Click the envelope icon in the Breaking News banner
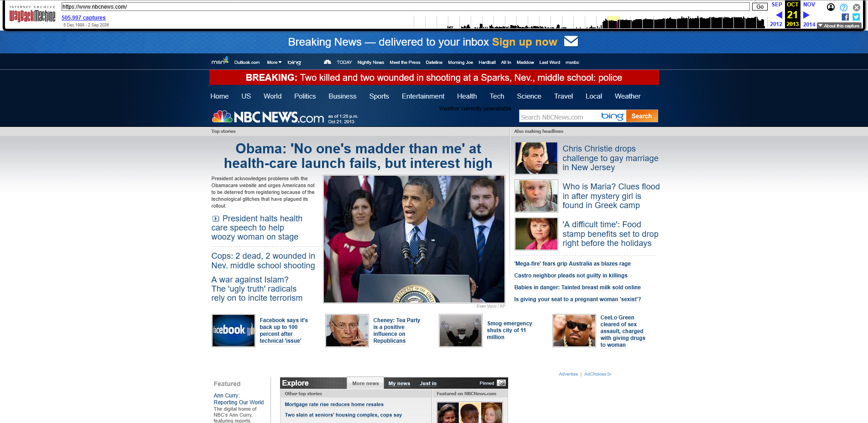Screen dimensions: 868x423 [571, 42]
